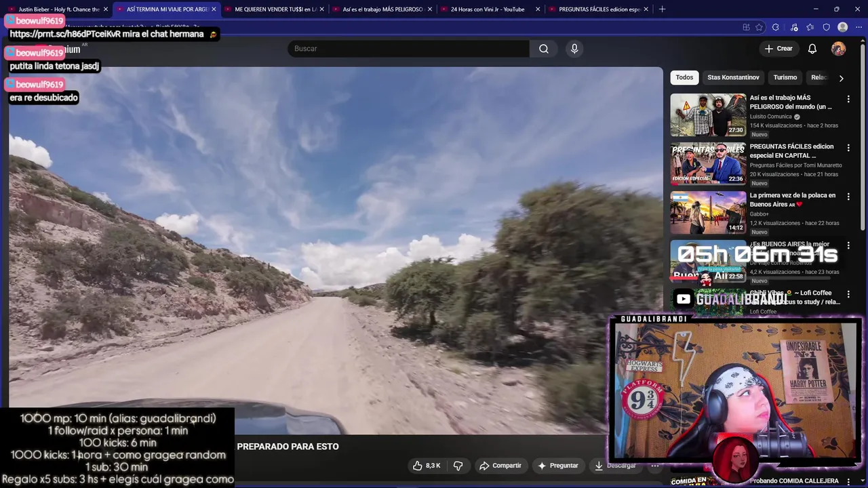
Task: Show more filter chips with right arrow
Action: [x=842, y=78]
